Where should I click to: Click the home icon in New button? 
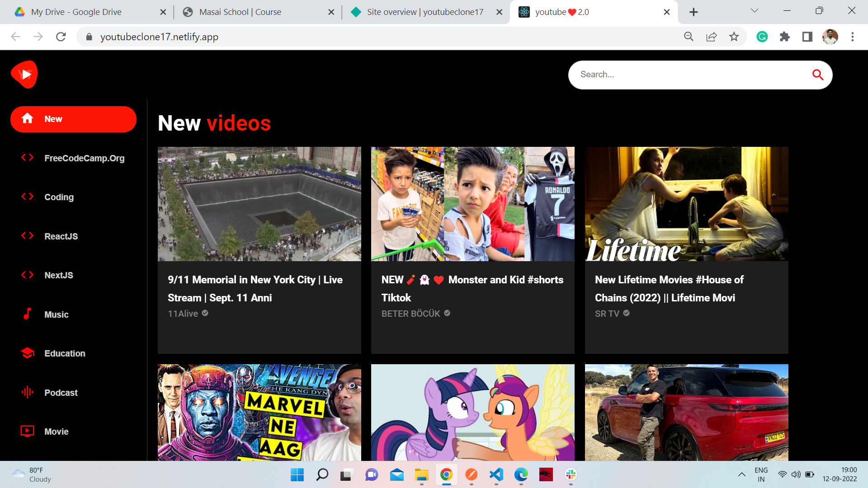[x=28, y=118]
